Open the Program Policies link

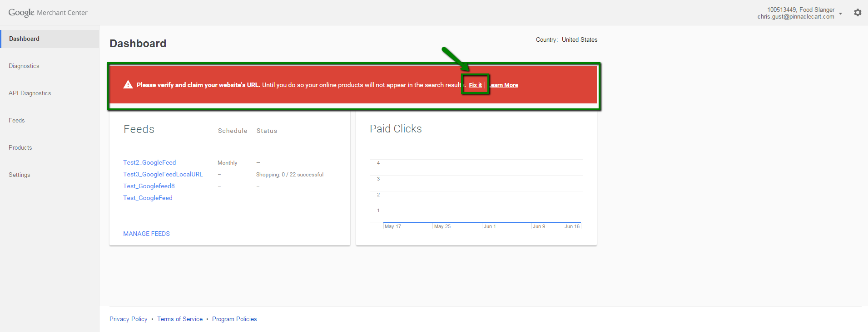pos(234,319)
